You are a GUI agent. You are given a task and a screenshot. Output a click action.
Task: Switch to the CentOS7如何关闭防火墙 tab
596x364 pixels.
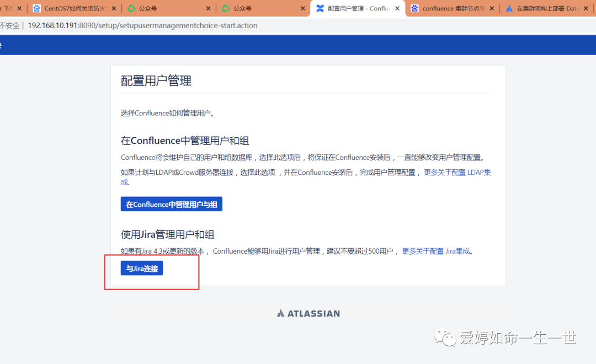click(x=74, y=8)
